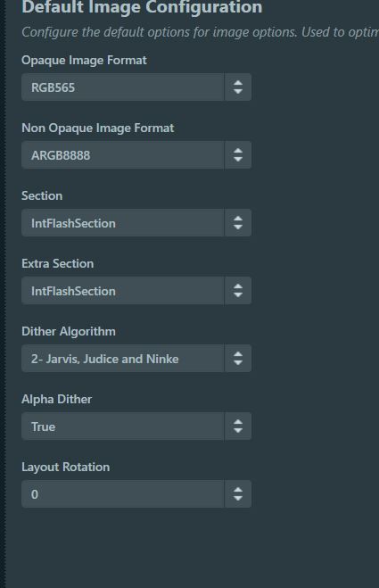
Task: Click the Dither Algorithm arrow icon
Action: click(x=238, y=359)
